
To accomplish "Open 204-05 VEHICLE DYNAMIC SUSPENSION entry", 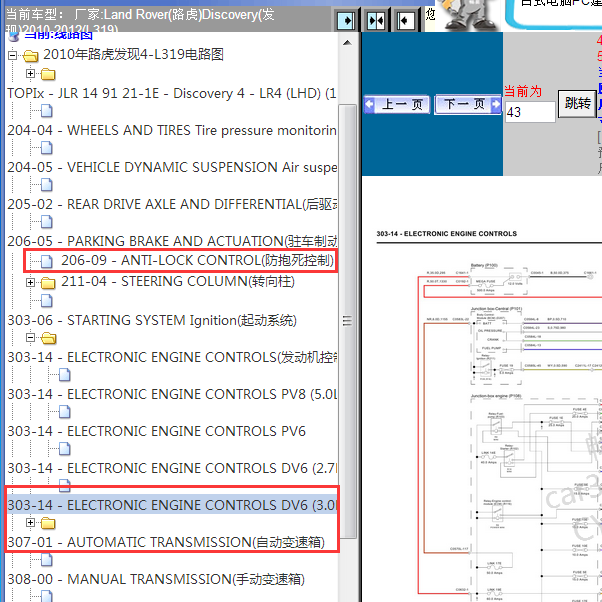I will point(172,167).
